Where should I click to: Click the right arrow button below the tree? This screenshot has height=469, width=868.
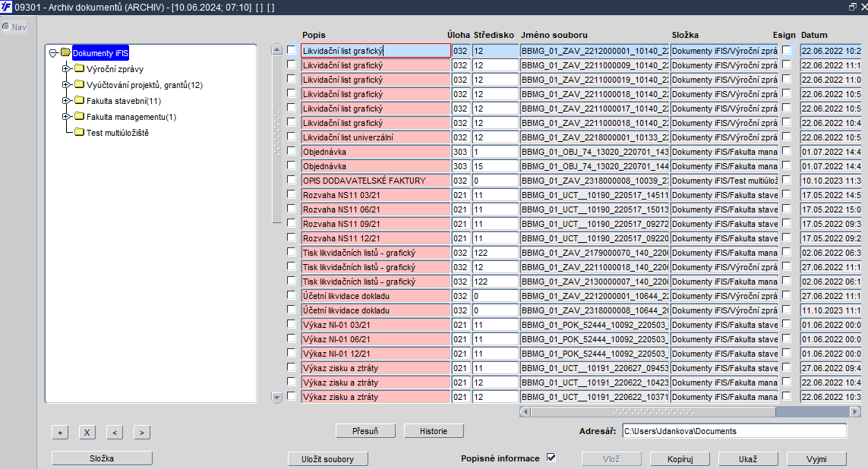click(142, 433)
